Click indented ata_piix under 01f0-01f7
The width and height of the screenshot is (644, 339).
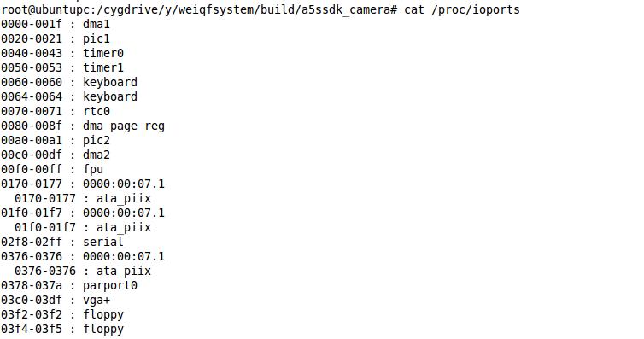coord(124,227)
